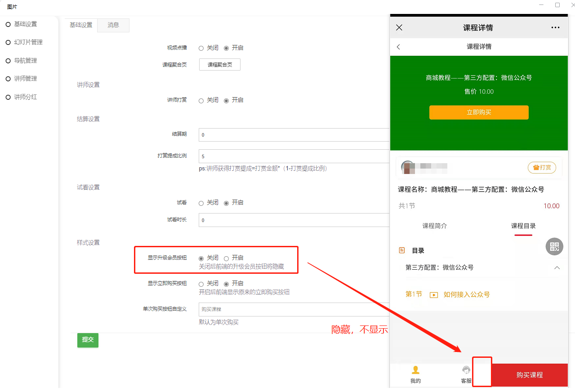
Task: Click the QR code floating icon
Action: point(554,246)
